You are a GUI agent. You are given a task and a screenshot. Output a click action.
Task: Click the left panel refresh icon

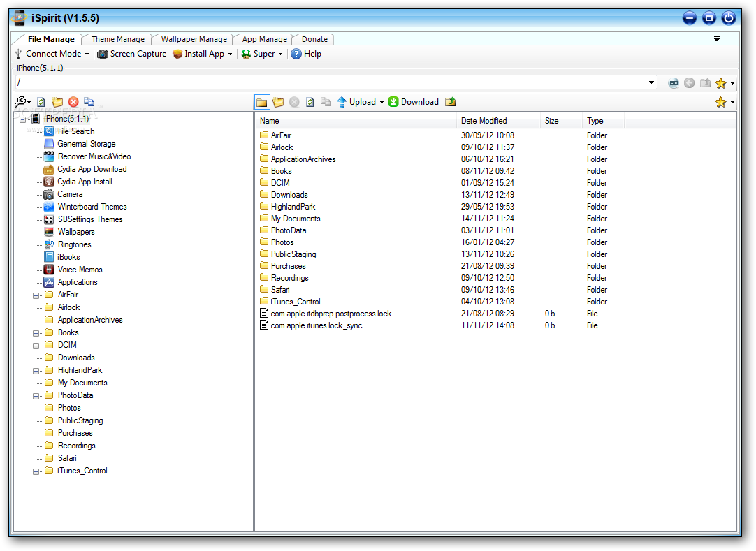click(41, 102)
